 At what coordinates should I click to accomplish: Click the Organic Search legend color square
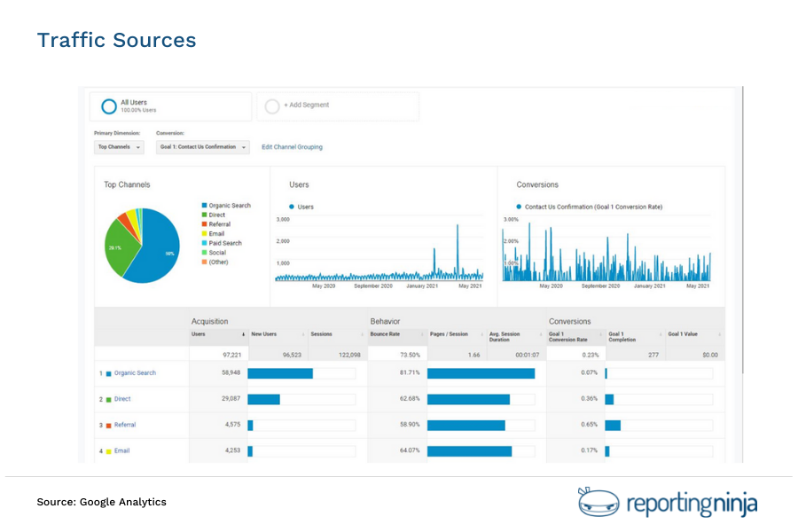tap(206, 205)
